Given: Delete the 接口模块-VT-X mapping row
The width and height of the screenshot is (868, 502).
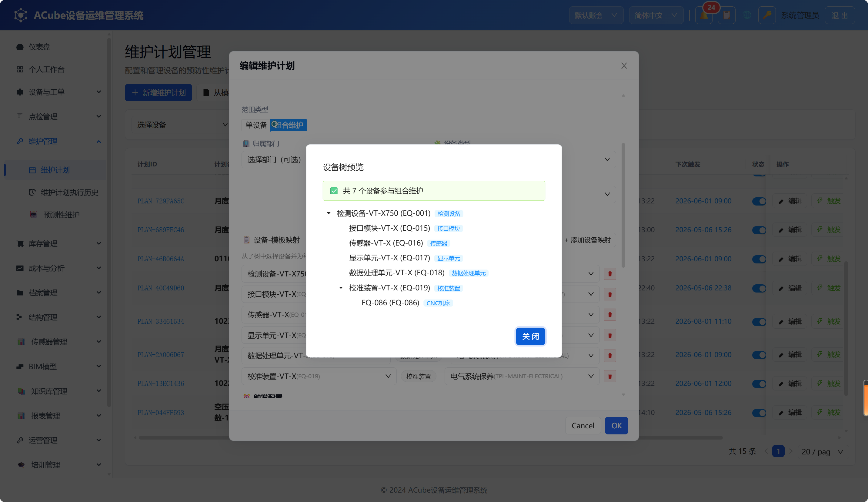Looking at the screenshot, I should click(x=610, y=294).
